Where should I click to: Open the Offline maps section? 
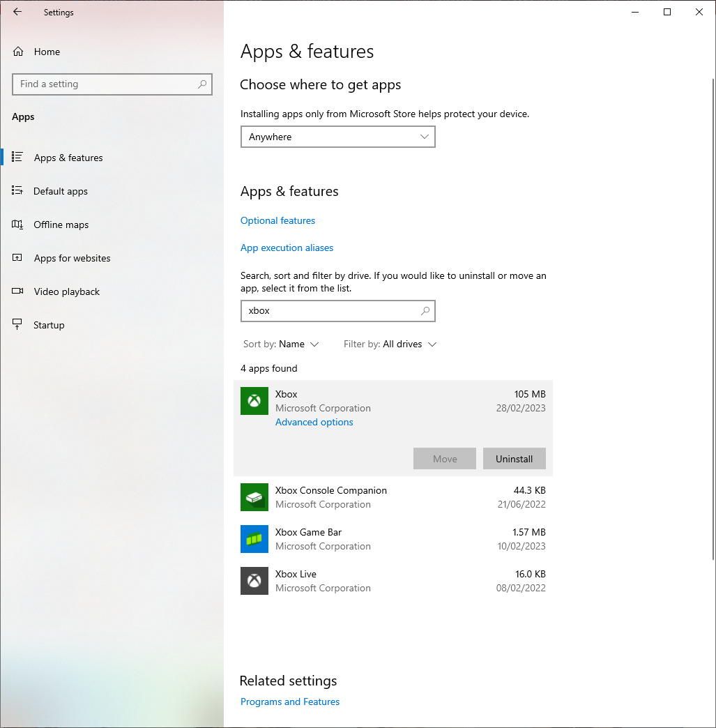pos(112,225)
